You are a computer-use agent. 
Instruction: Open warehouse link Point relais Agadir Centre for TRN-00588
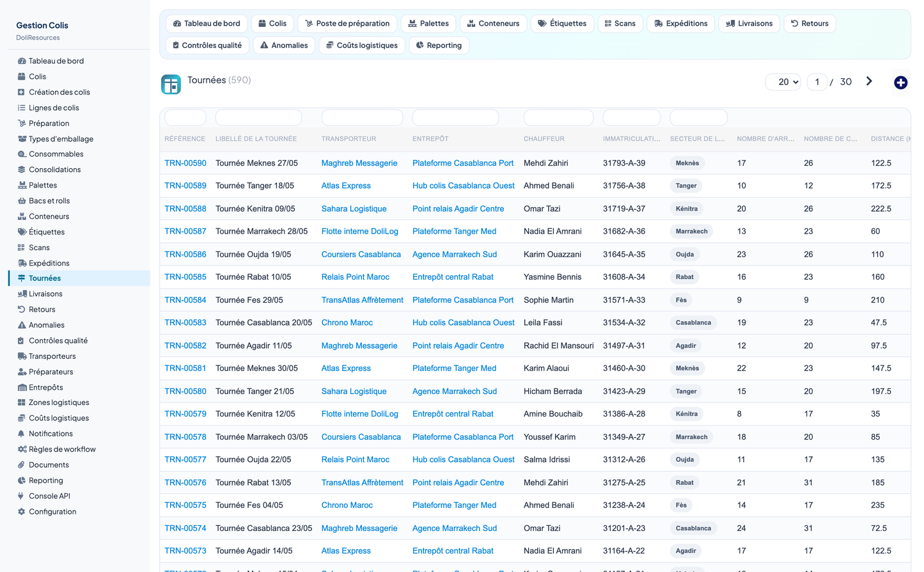[x=458, y=209]
